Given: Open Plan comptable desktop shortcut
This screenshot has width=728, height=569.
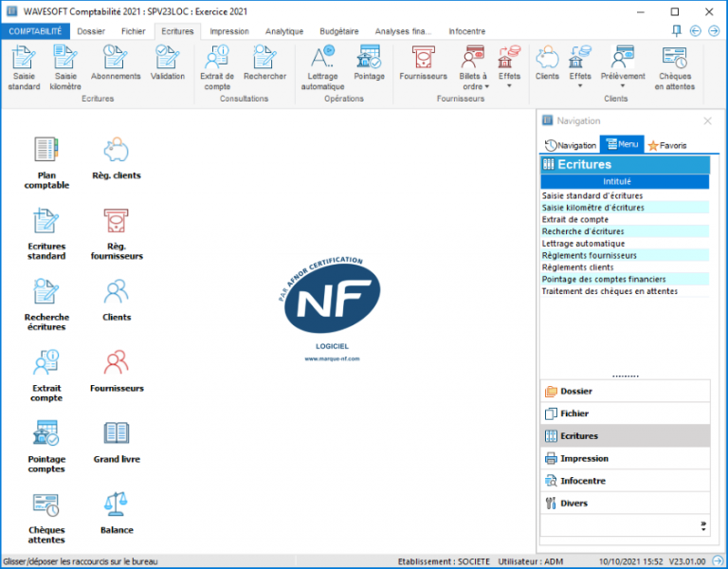Looking at the screenshot, I should pos(46,163).
